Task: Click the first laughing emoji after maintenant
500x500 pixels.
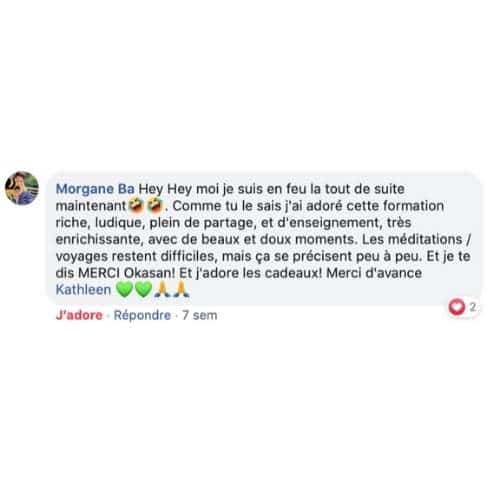Action: coord(136,205)
